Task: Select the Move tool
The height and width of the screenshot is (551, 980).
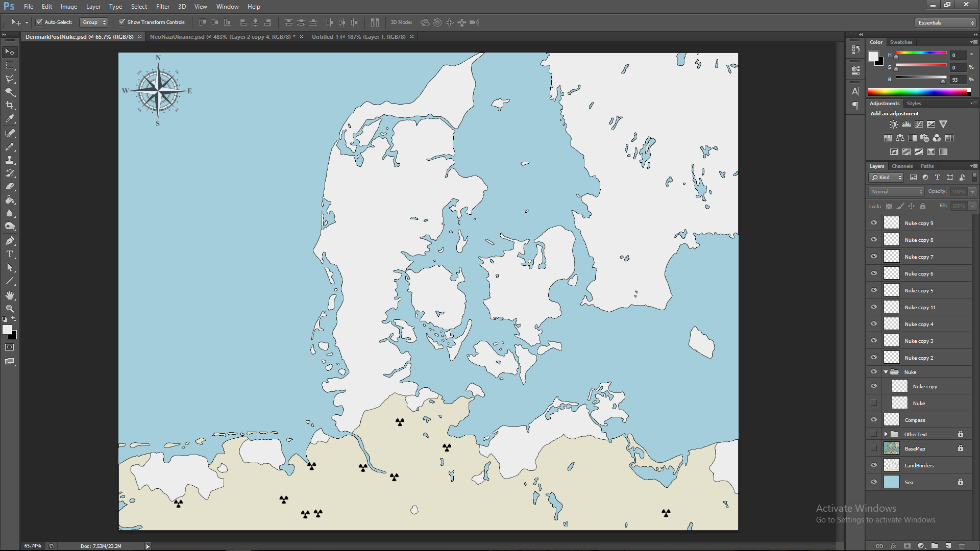Action: [x=10, y=52]
